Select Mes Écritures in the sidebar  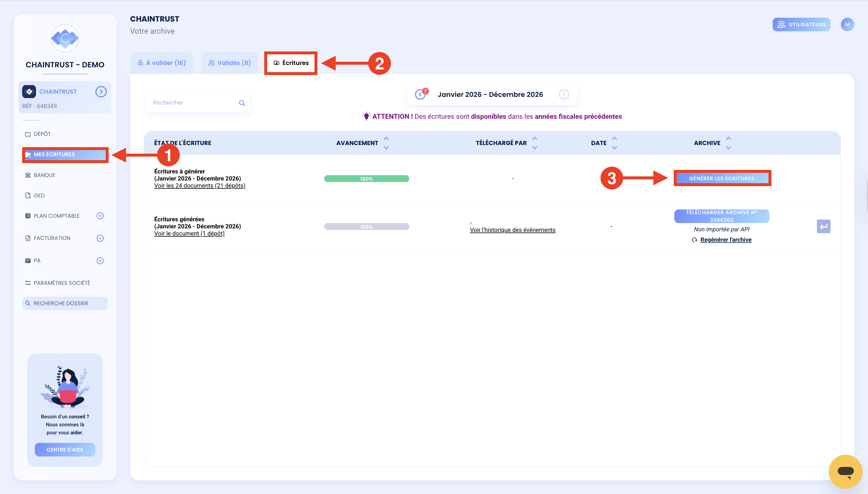65,154
